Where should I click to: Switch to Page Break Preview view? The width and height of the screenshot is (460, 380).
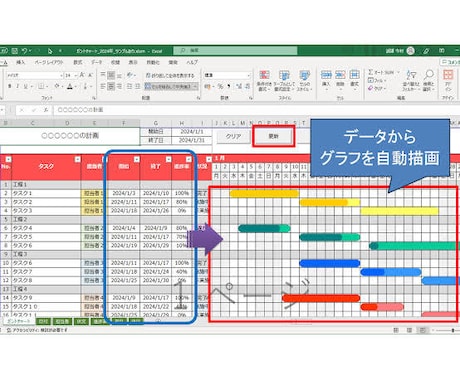coord(423,330)
